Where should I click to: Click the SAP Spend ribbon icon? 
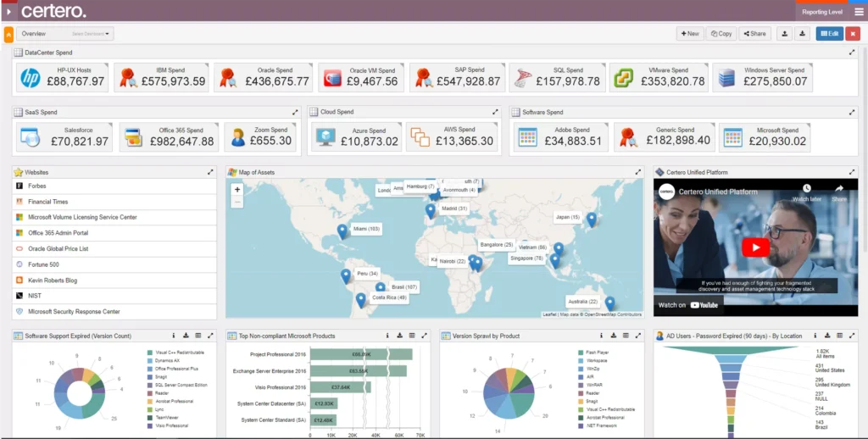(424, 78)
